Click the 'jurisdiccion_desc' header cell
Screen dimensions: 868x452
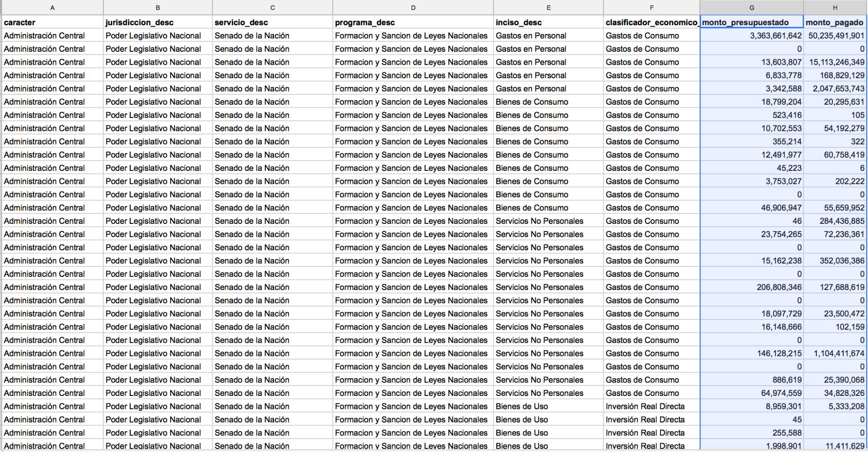pos(158,22)
